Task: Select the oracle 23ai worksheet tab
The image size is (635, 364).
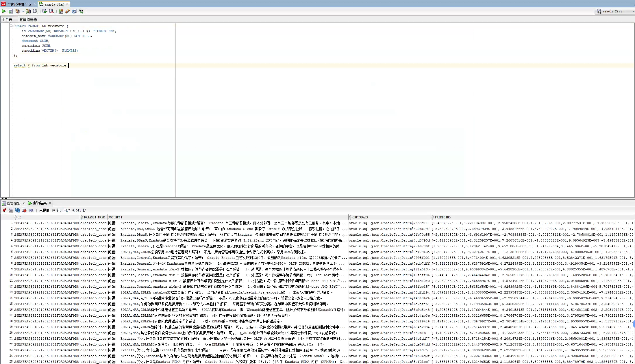Action: pyautogui.click(x=54, y=4)
